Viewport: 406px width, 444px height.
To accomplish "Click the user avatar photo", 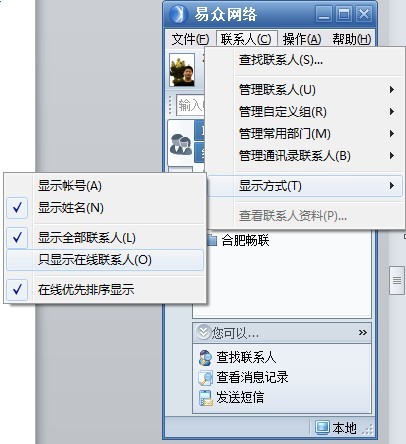I will coord(182,70).
